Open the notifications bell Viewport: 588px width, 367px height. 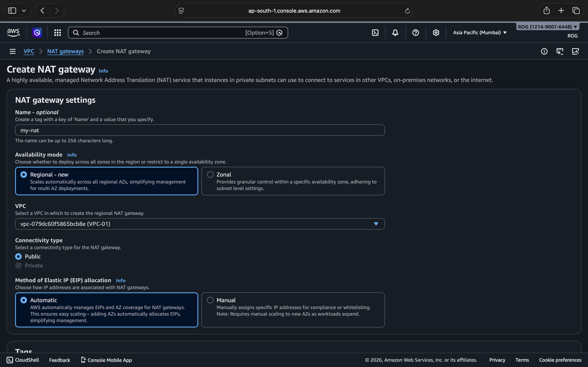pos(395,33)
